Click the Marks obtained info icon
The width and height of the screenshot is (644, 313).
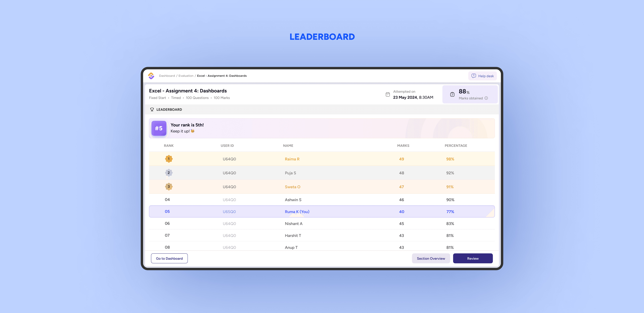point(486,98)
